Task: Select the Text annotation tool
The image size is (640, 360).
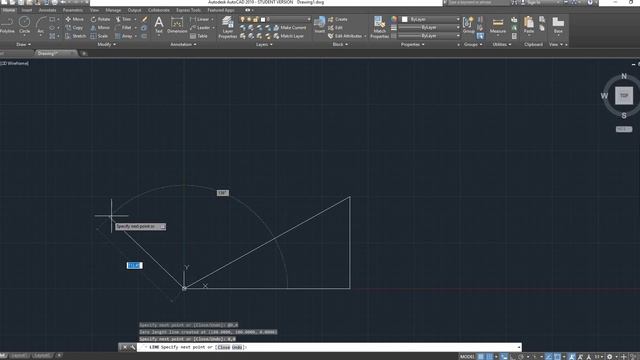Action: pyautogui.click(x=159, y=24)
